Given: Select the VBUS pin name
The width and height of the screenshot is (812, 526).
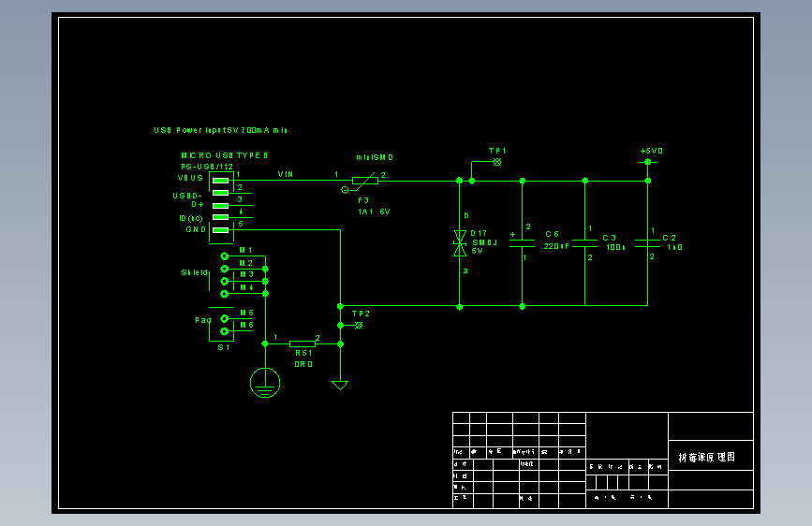Looking at the screenshot, I should [190, 178].
